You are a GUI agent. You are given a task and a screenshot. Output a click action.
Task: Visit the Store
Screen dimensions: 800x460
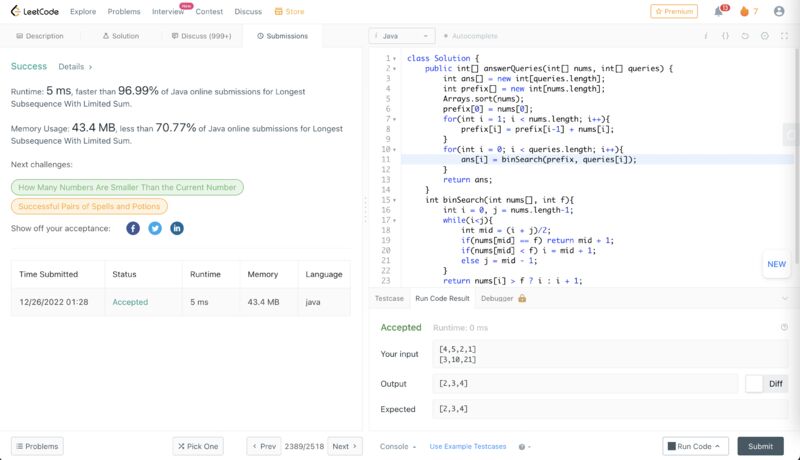pos(289,11)
